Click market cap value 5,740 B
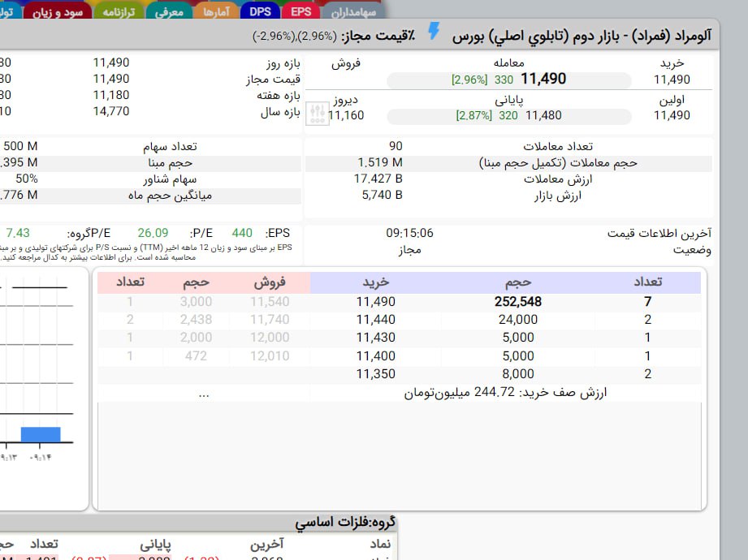The width and height of the screenshot is (748, 560). pos(382,195)
